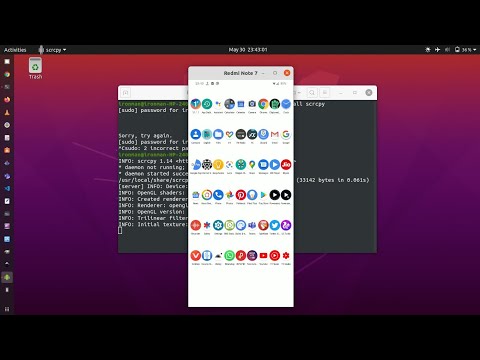The width and height of the screenshot is (480, 360).
Task: Click the search button in terminal header
Action: point(312,92)
